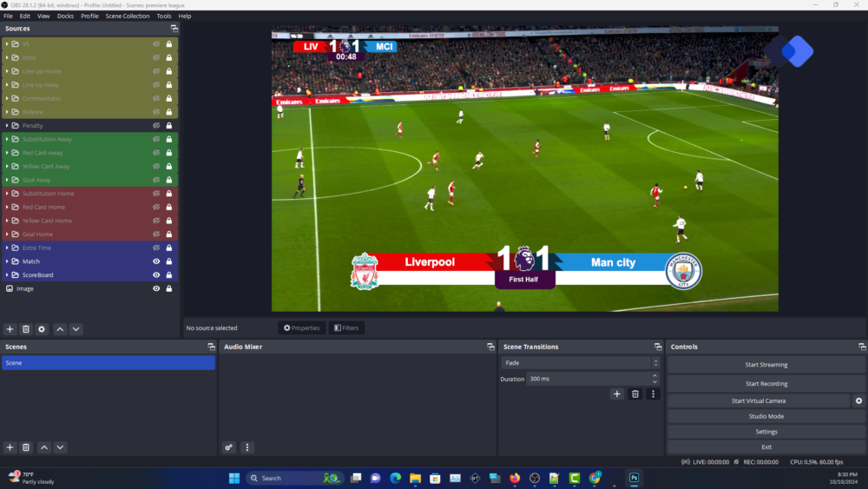The image size is (868, 489).
Task: Configure virtual camera gear icon
Action: [x=858, y=400]
